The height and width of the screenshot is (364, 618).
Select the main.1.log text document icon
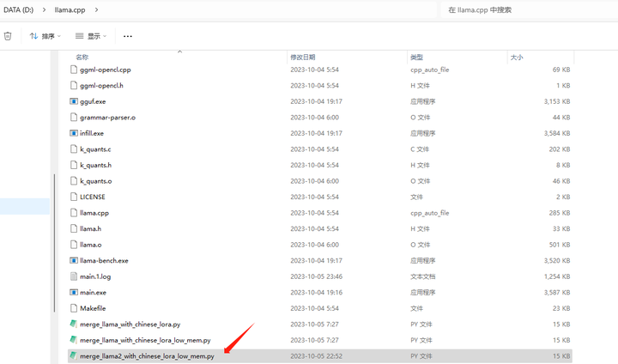74,276
